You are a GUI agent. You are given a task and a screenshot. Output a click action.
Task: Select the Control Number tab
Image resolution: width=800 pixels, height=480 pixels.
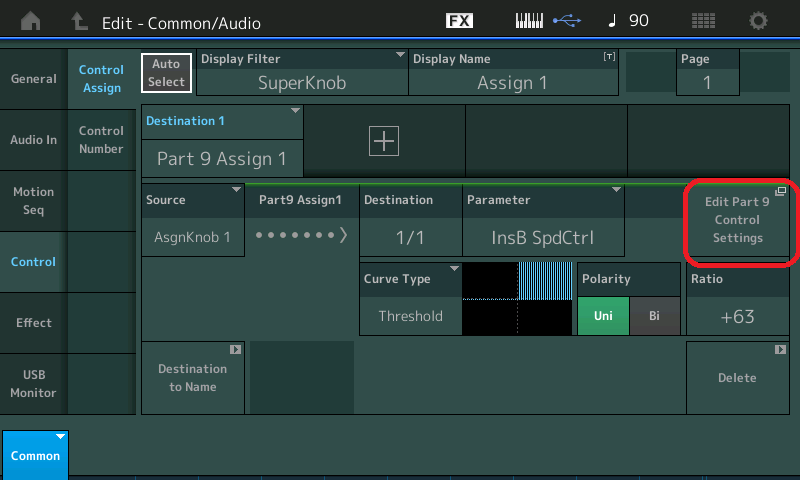(101, 140)
